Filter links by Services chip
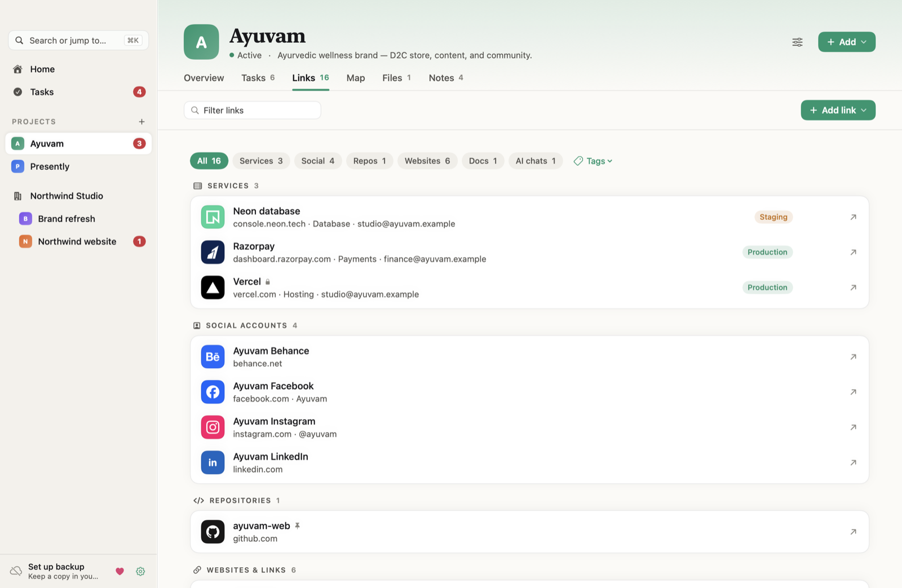 point(261,161)
